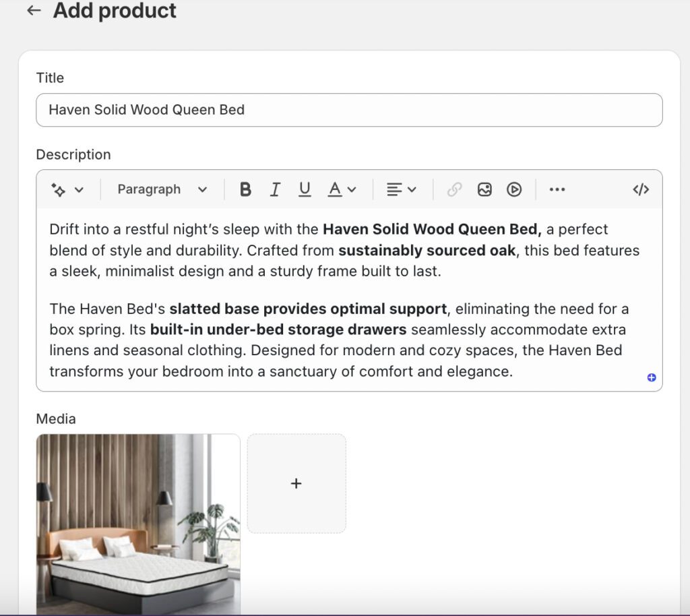Select the bed image thumbnail in Media
Screen dimensions: 690x616
pos(138,524)
